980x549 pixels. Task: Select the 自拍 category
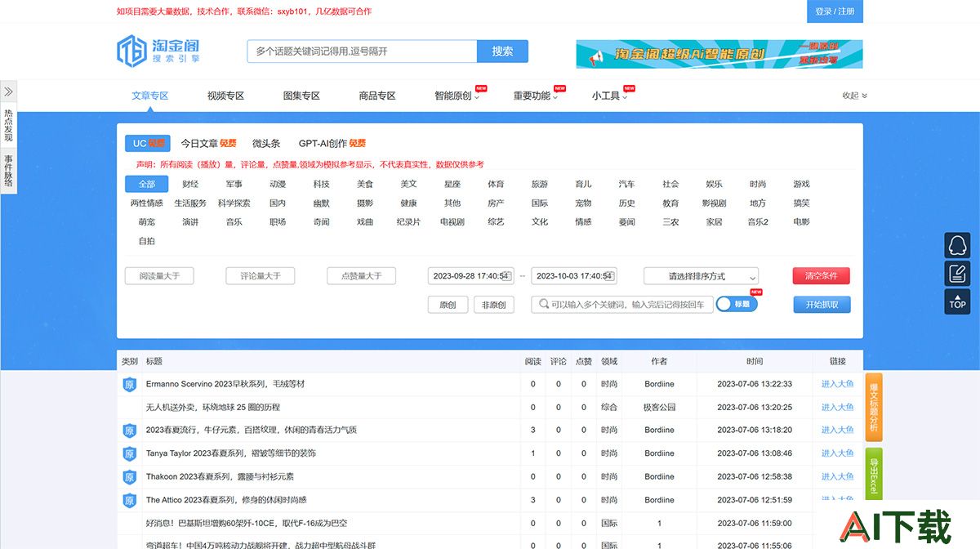pos(146,241)
